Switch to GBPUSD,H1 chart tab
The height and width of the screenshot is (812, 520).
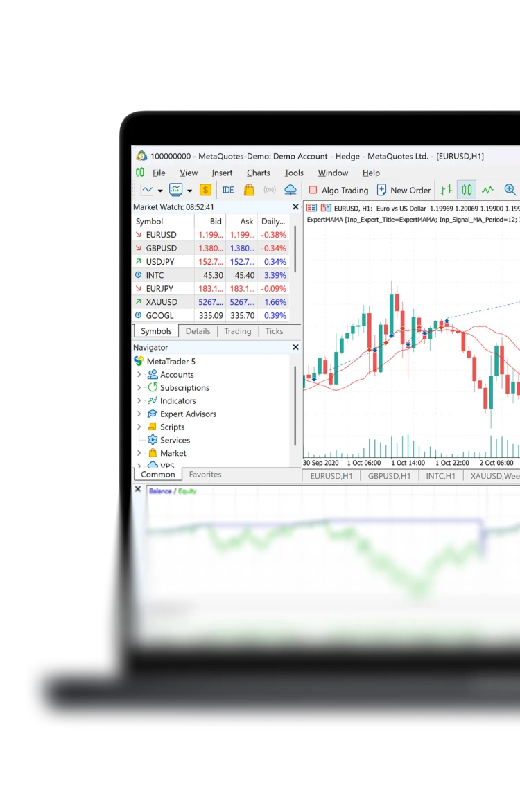390,476
